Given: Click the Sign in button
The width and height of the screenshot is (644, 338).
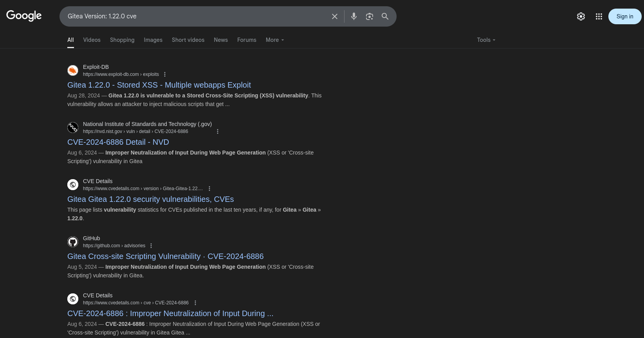Looking at the screenshot, I should click(625, 16).
